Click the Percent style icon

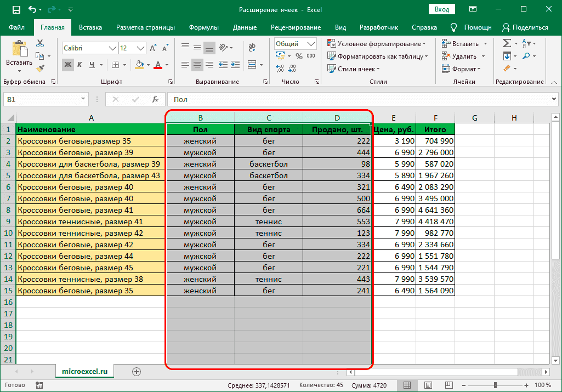click(x=299, y=56)
